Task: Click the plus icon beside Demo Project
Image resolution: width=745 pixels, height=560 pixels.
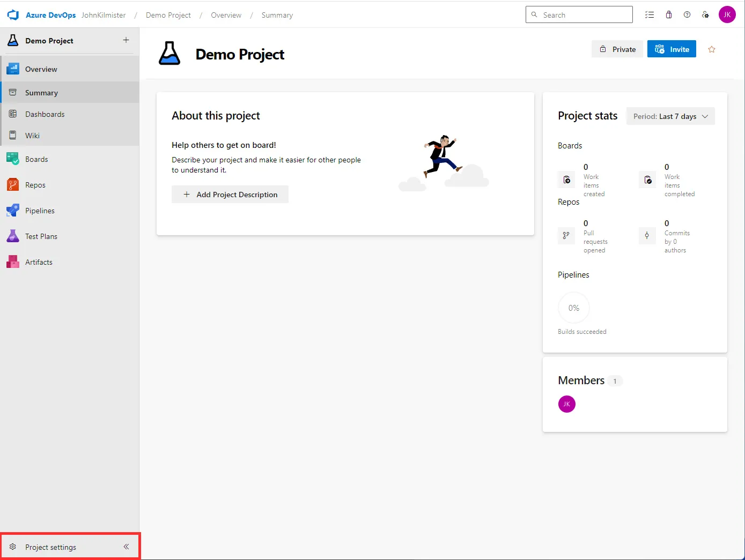Action: click(x=126, y=40)
